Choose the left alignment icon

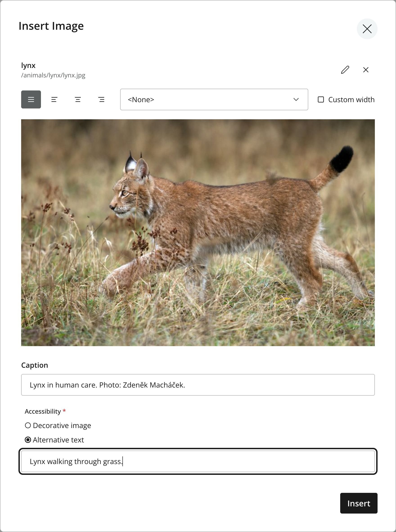[x=54, y=99]
